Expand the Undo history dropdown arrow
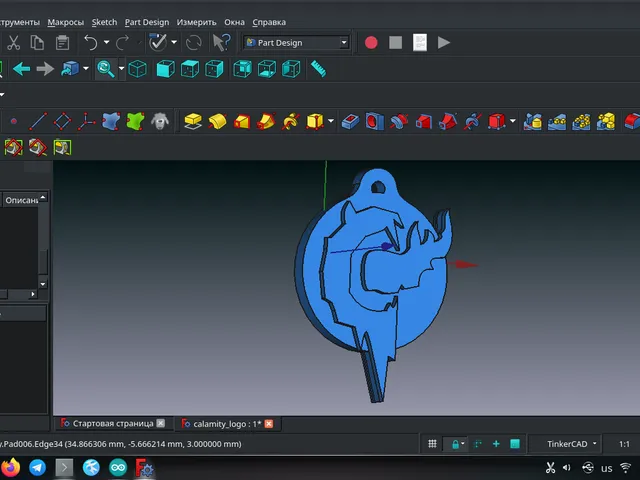This screenshot has width=640, height=480. (x=107, y=42)
